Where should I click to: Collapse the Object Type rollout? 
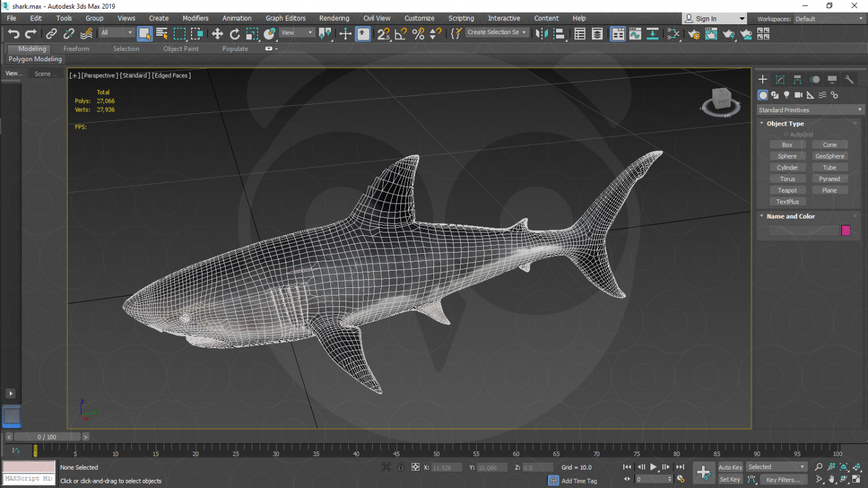click(762, 123)
